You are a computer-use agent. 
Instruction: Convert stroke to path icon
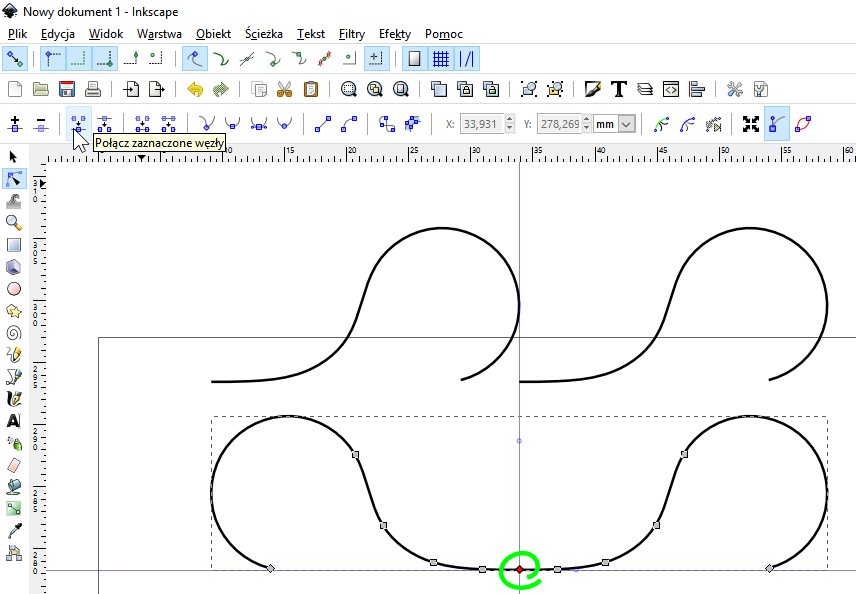click(x=412, y=124)
